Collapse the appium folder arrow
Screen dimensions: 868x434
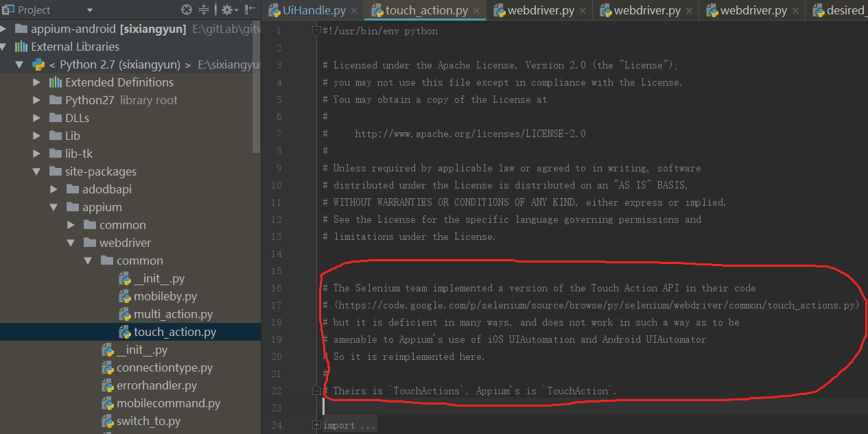54,207
